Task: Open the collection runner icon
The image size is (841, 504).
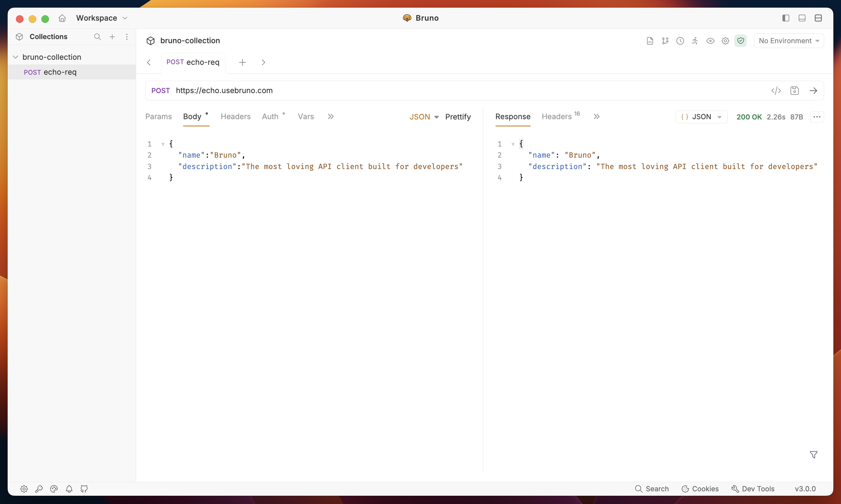Action: [x=695, y=41]
